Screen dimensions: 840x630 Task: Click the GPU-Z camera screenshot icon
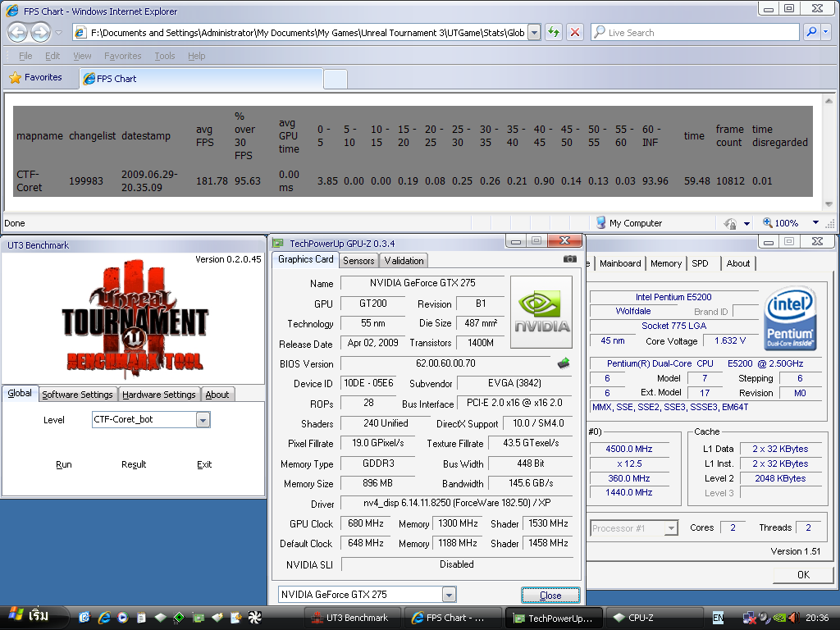tap(570, 259)
